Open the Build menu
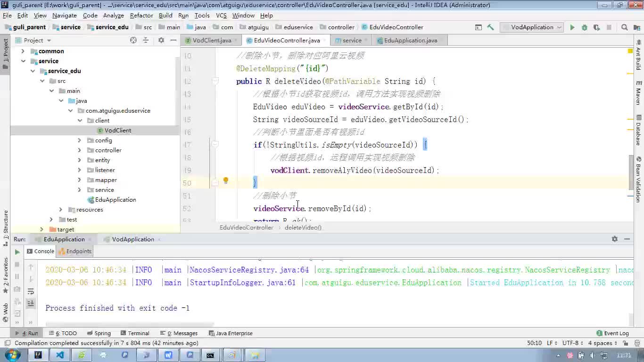Image resolution: width=644 pixels, height=362 pixels. (165, 15)
